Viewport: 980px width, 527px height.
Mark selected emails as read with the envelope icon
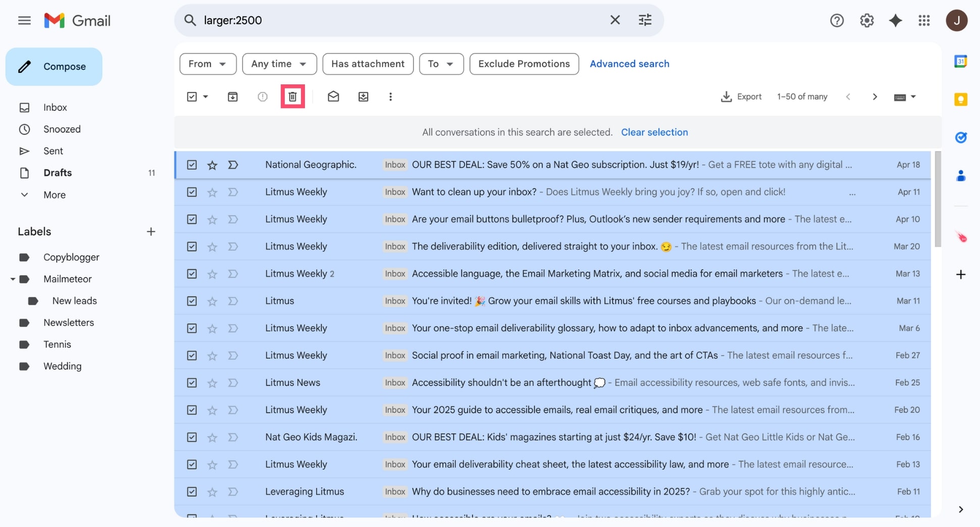click(333, 97)
